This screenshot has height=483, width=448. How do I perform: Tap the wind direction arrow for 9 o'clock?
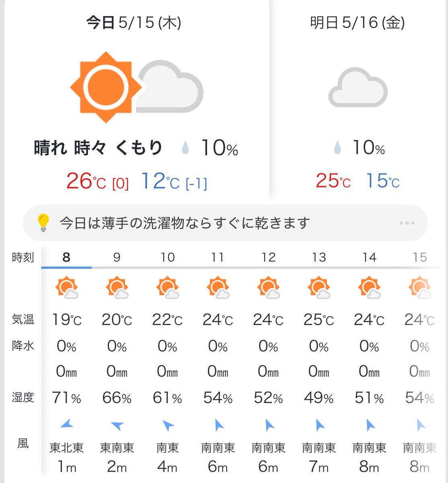tap(117, 425)
